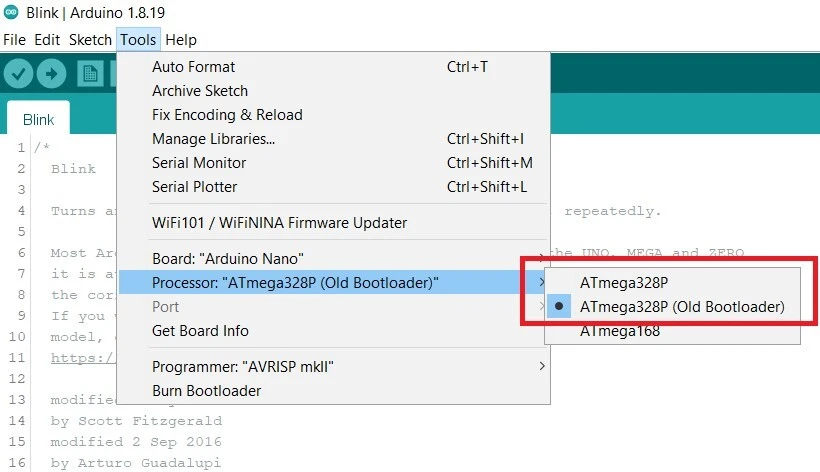Viewport: 820px width, 472px height.
Task: Click the https link on line 11
Action: click(x=83, y=358)
